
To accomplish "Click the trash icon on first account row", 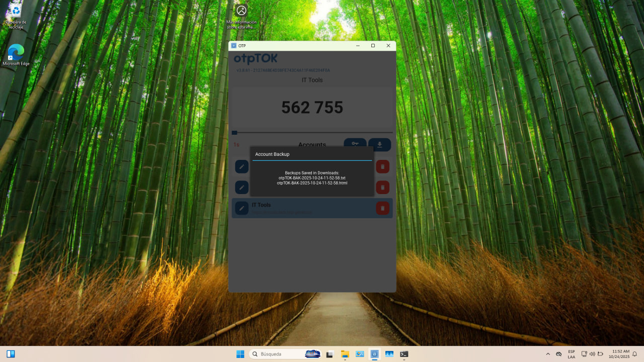I will point(382,166).
